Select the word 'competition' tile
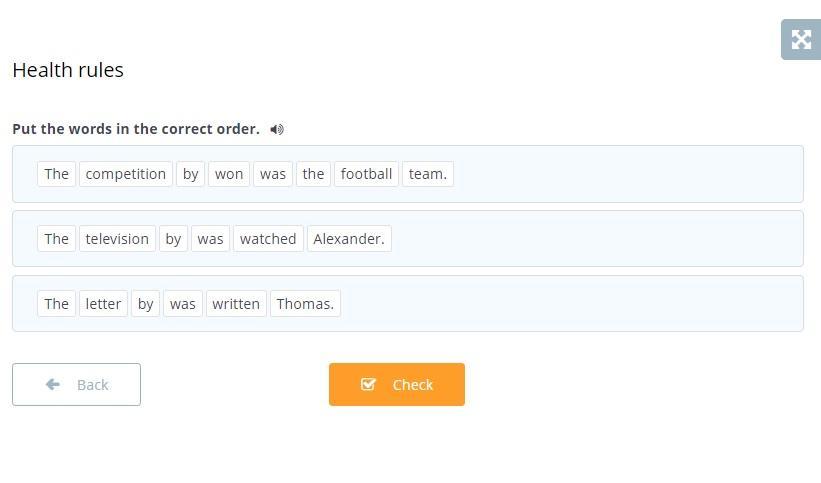The image size is (821, 483). click(126, 174)
